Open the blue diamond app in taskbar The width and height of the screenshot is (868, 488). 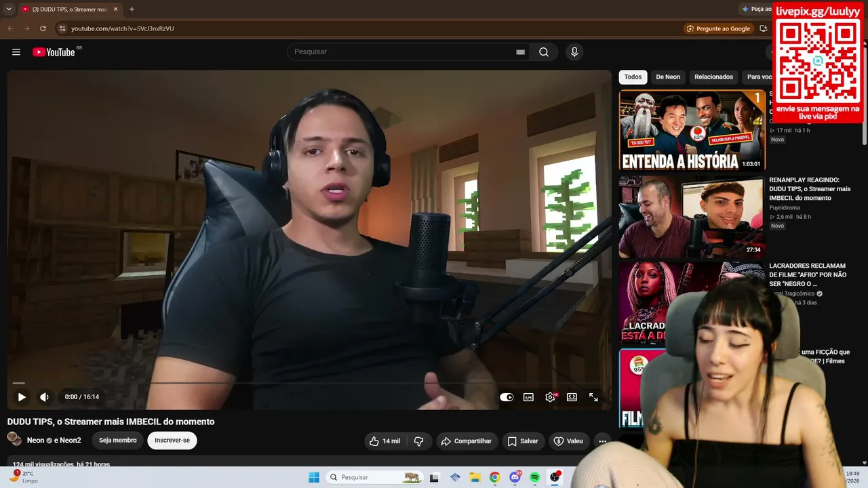[x=455, y=477]
